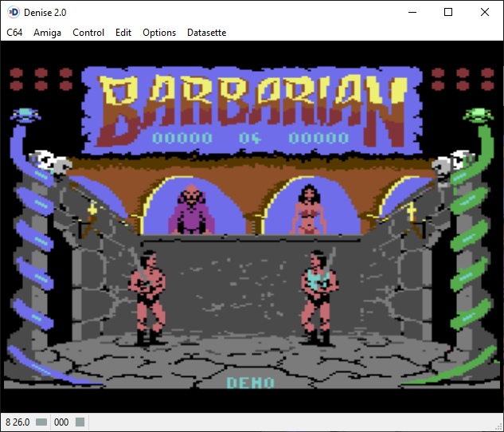Click the right player score 00000
The image size is (504, 432).
click(318, 138)
